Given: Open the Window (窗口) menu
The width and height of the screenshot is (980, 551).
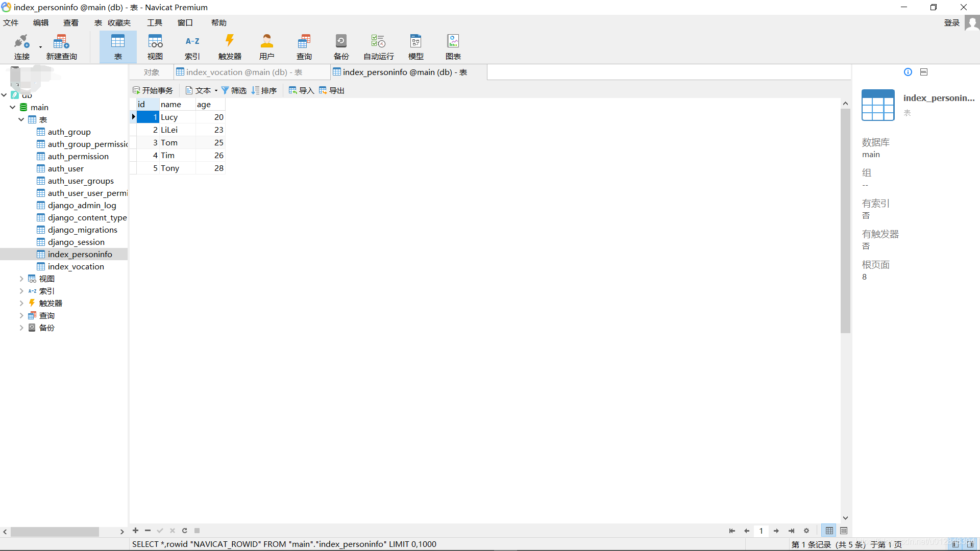Looking at the screenshot, I should click(185, 23).
